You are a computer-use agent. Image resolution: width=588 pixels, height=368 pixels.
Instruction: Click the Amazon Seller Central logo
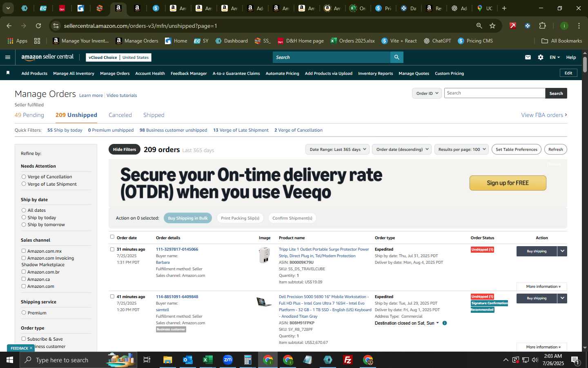(47, 57)
